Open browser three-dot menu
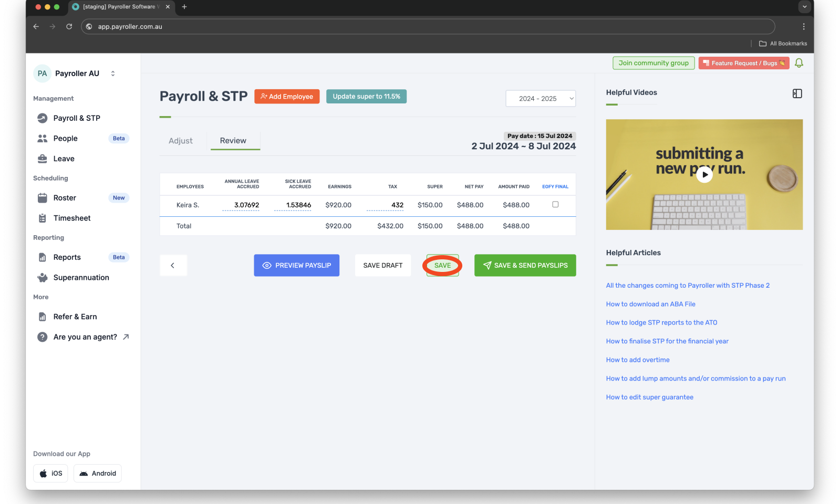The height and width of the screenshot is (504, 840). (x=804, y=26)
